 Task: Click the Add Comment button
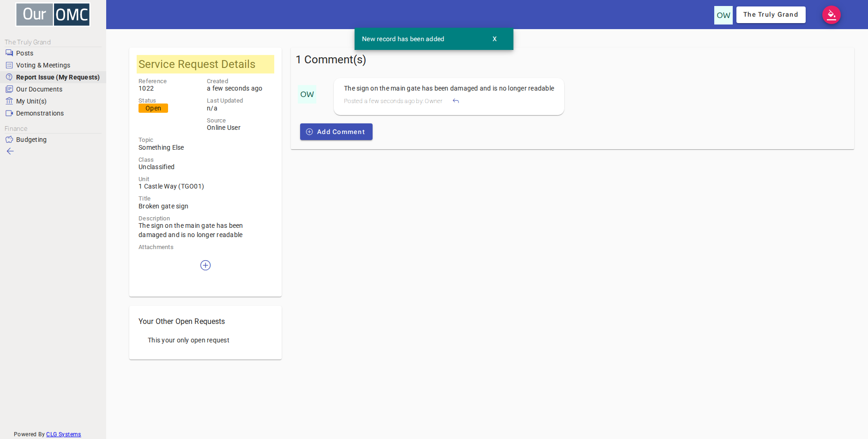pyautogui.click(x=336, y=132)
